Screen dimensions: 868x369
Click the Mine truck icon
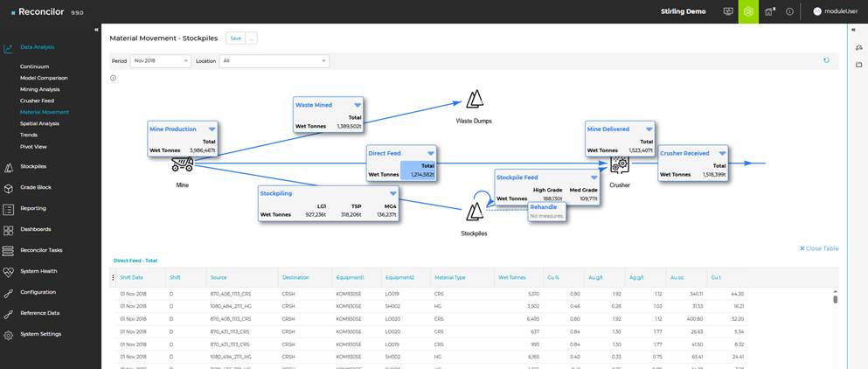(x=182, y=164)
